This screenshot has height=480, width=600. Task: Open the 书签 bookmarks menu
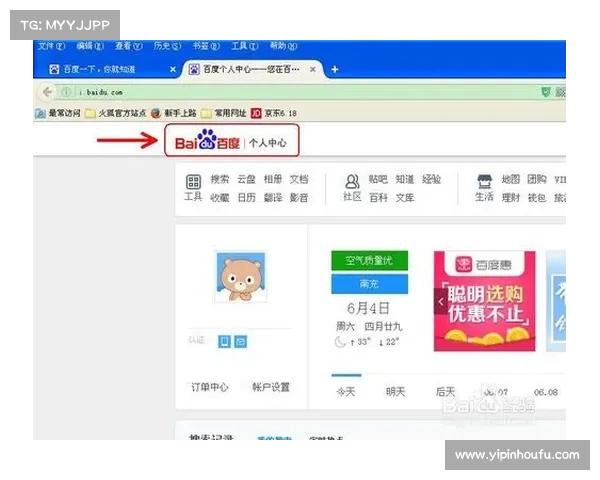(x=202, y=46)
